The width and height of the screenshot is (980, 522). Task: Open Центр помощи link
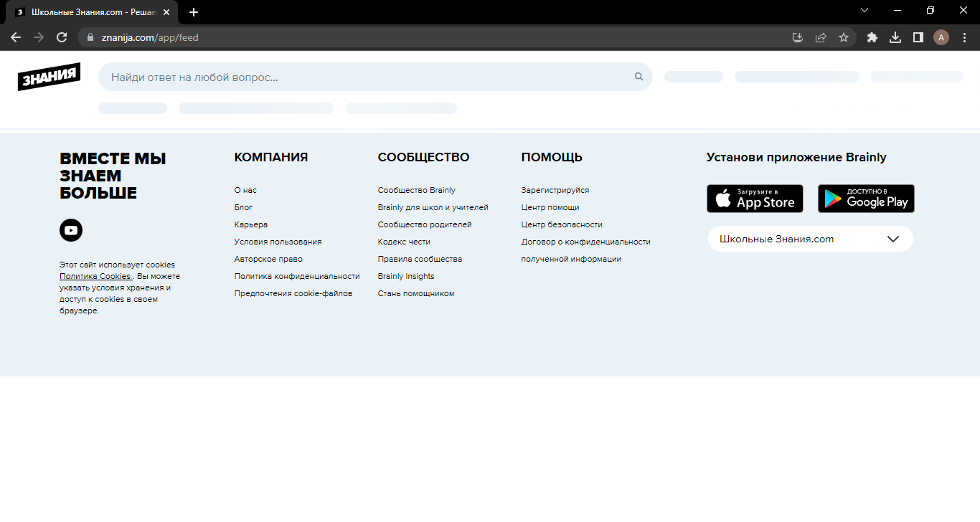[550, 207]
